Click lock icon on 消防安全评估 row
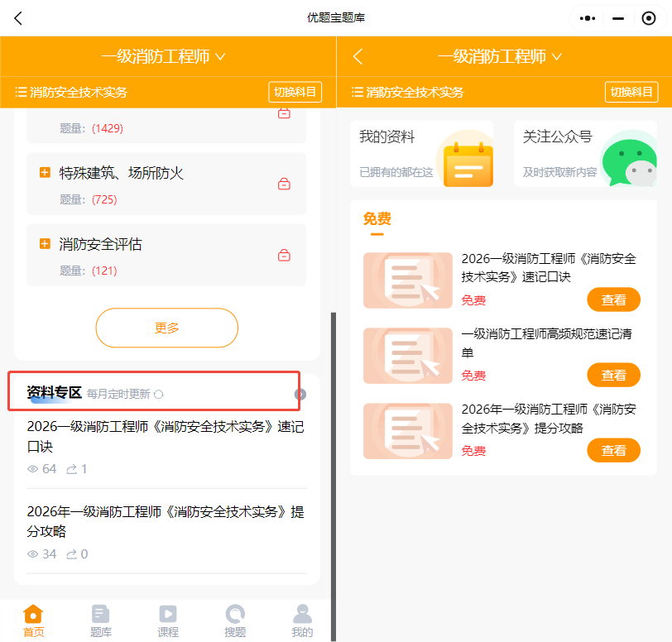The width and height of the screenshot is (672, 642). (x=284, y=255)
